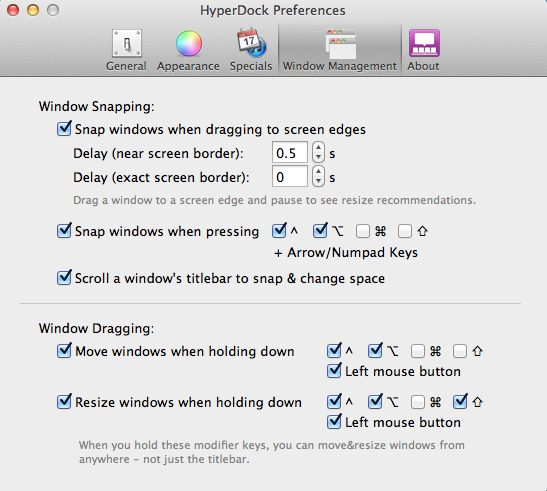Minimize the HyperDock Preferences window
This screenshot has height=491, width=547.
(33, 10)
